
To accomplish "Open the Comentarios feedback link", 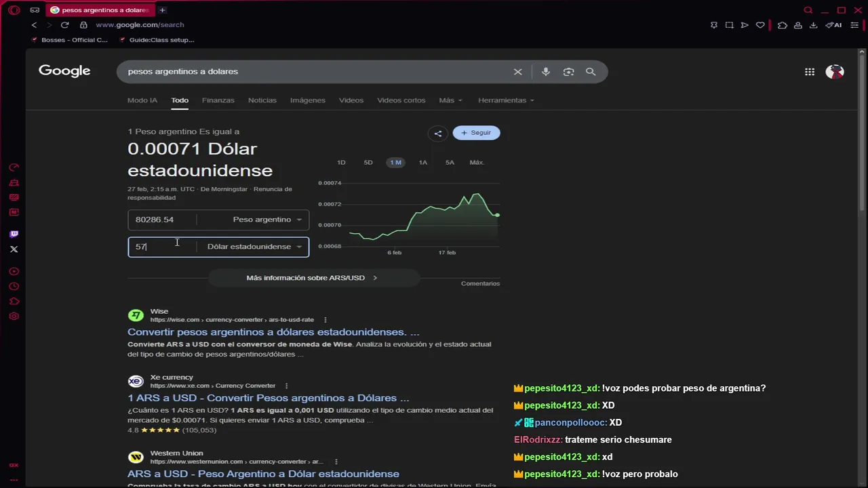I will click(480, 283).
